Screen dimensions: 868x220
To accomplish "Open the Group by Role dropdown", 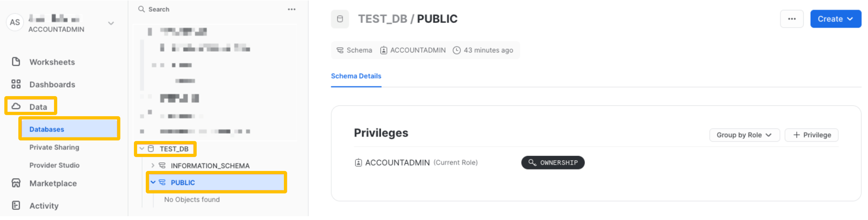I will 744,135.
